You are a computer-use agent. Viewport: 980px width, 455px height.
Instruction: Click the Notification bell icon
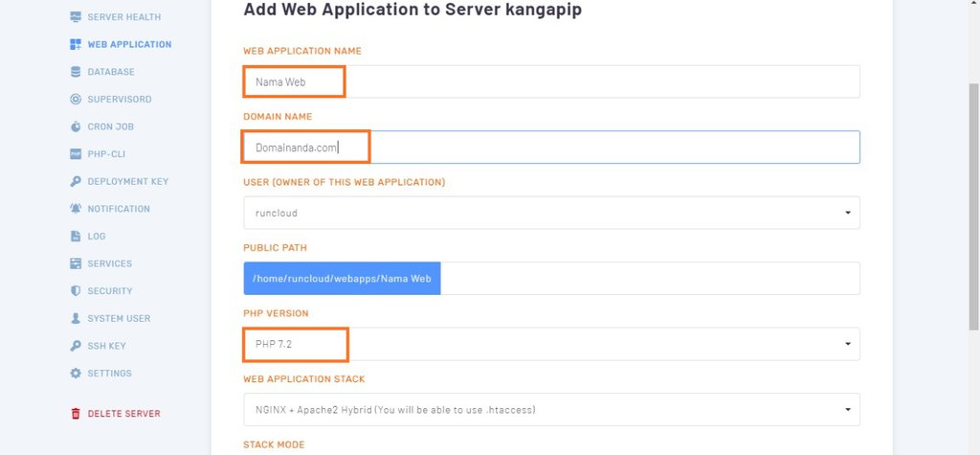pos(76,209)
